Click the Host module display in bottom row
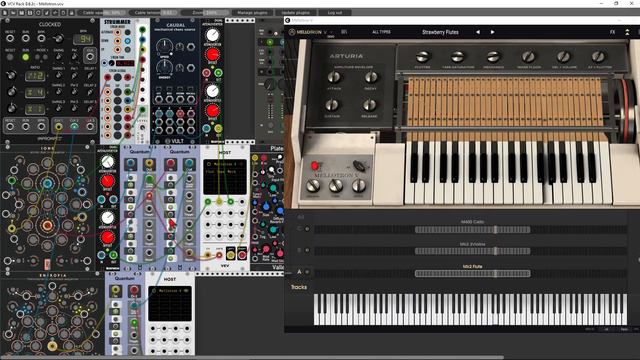 tap(170, 304)
